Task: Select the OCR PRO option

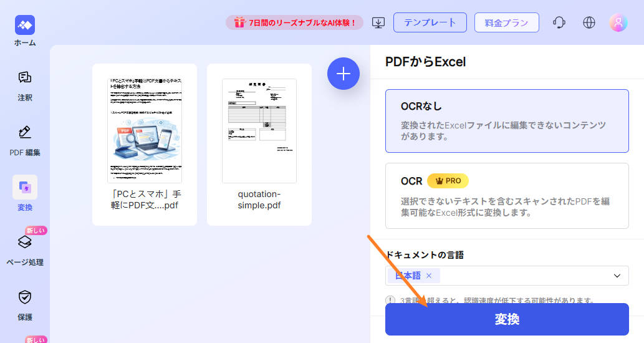Action: click(507, 196)
